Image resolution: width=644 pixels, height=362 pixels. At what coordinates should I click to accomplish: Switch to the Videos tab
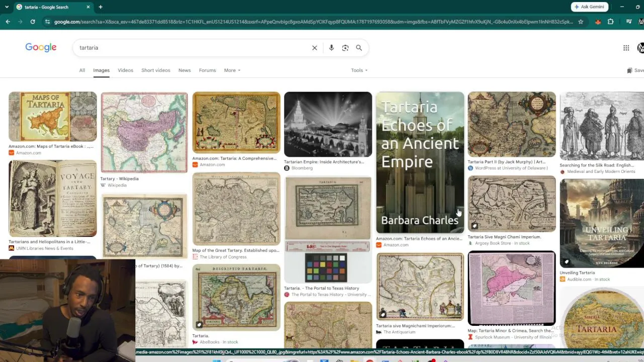point(125,70)
